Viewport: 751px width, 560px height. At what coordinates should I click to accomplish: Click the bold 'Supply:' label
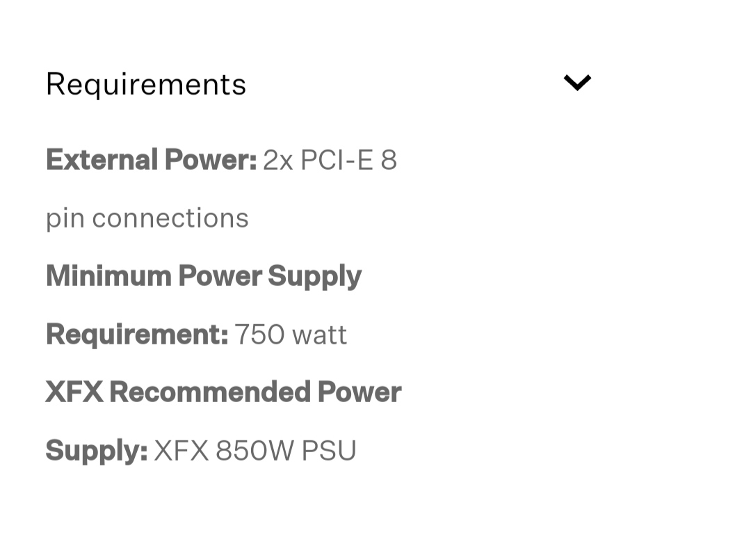[97, 451]
